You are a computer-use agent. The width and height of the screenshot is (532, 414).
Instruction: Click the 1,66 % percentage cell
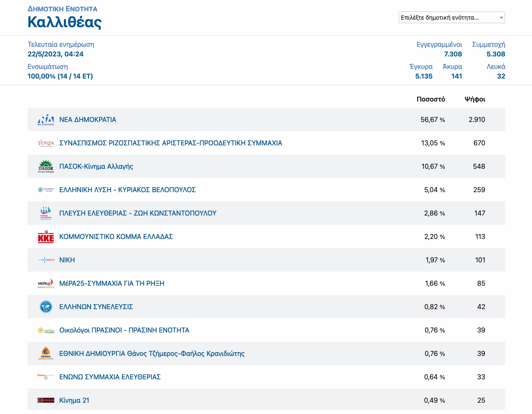[435, 283]
